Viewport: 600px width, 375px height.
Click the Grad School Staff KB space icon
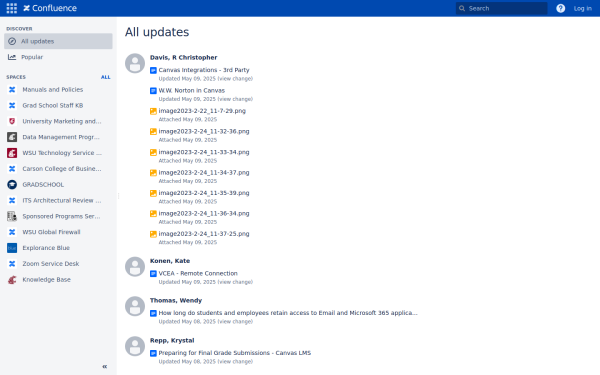[x=12, y=105]
